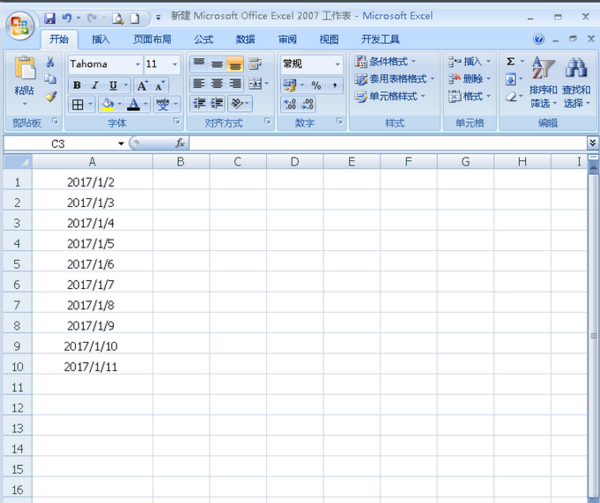Cut the selection with the scissors icon
600x503 pixels.
[x=50, y=62]
